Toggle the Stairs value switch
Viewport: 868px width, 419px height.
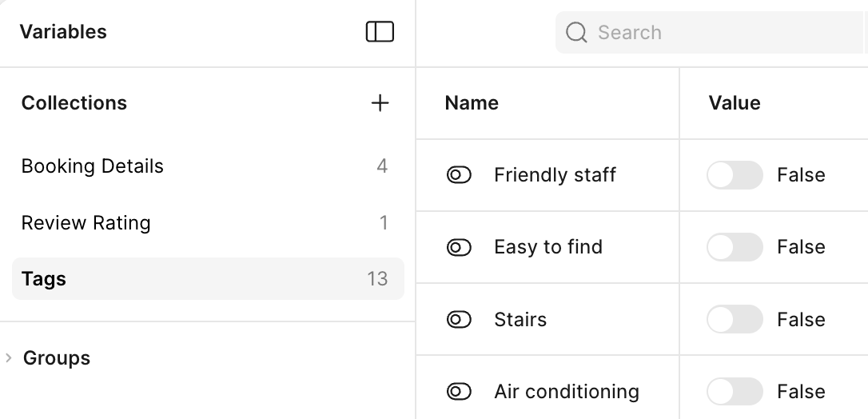tap(735, 319)
